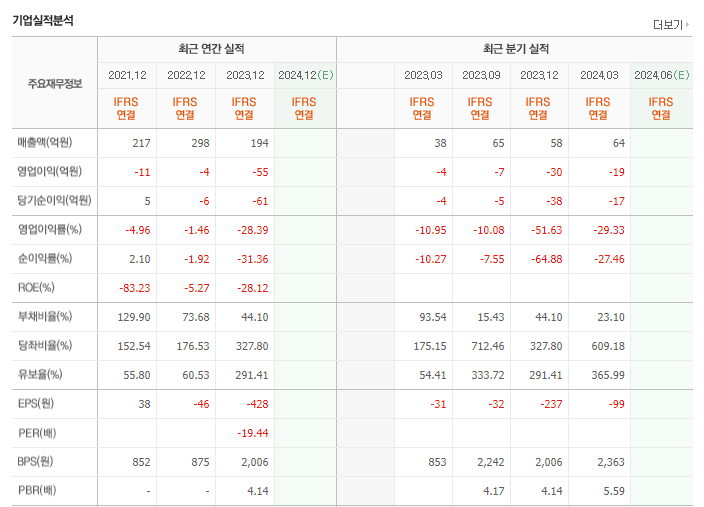Screen dimensions: 704x507
Task: Click the 2,242 BPS value
Action: pyautogui.click(x=491, y=462)
